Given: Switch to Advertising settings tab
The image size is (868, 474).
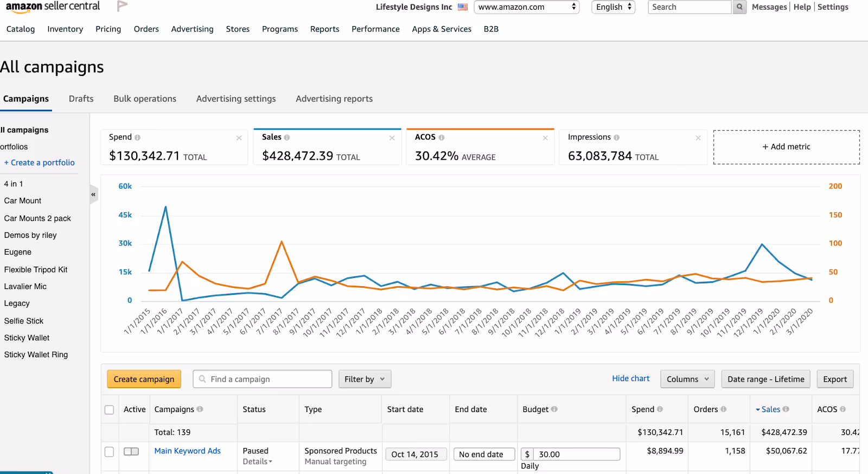Looking at the screenshot, I should pyautogui.click(x=236, y=99).
